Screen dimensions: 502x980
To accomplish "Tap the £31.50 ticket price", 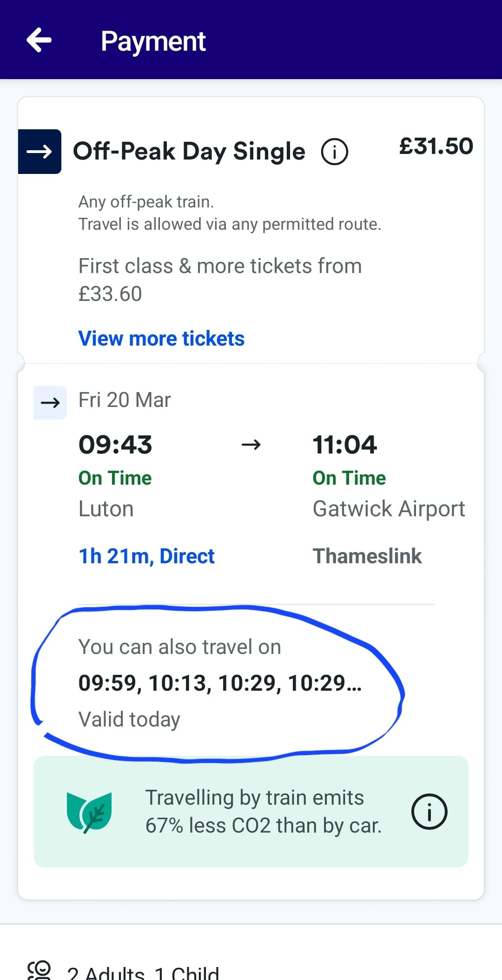I will 436,147.
